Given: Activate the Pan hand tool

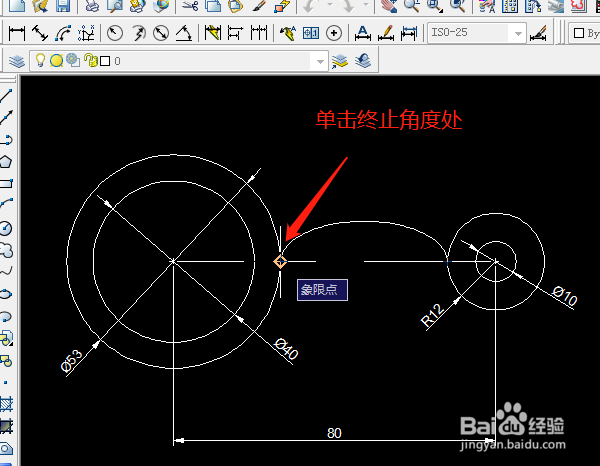Looking at the screenshot, I should (389, 6).
